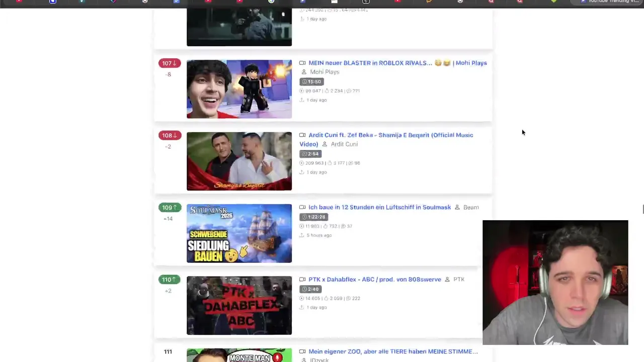Click the video camera icon beside PTK x Dahabflex title
This screenshot has width=644, height=362.
pos(302,280)
